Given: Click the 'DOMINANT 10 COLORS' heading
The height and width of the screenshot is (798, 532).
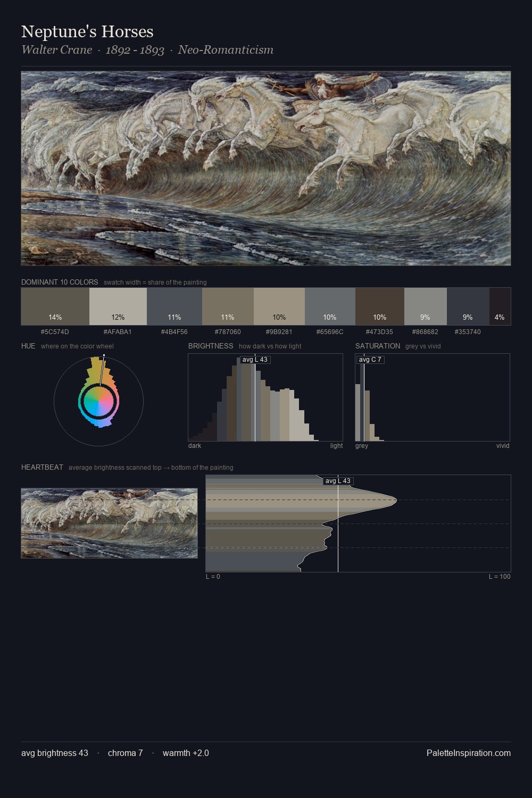Looking at the screenshot, I should pyautogui.click(x=60, y=282).
